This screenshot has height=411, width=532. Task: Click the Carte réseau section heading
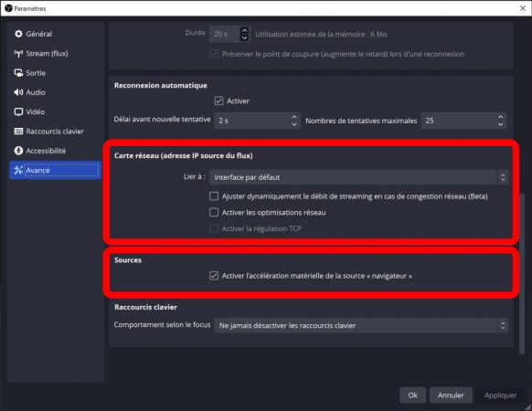pos(184,155)
